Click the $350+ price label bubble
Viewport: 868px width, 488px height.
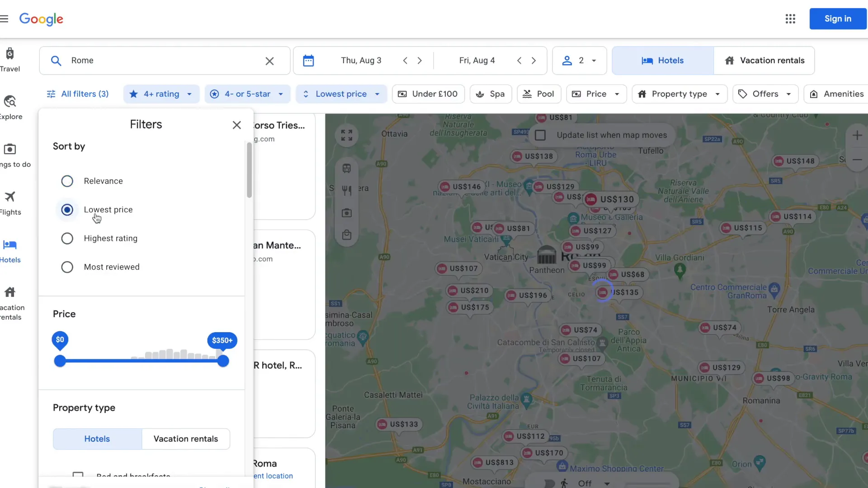click(x=222, y=341)
